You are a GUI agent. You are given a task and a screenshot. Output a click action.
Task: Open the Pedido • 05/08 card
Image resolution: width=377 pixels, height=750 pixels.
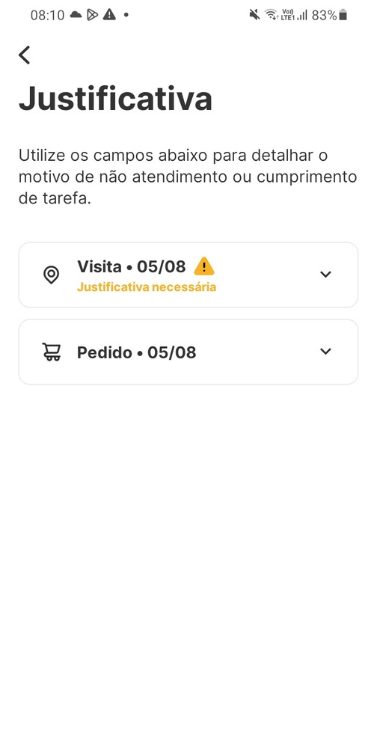coord(188,352)
